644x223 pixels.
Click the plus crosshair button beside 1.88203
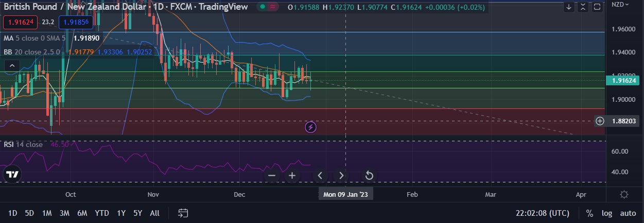click(x=600, y=121)
